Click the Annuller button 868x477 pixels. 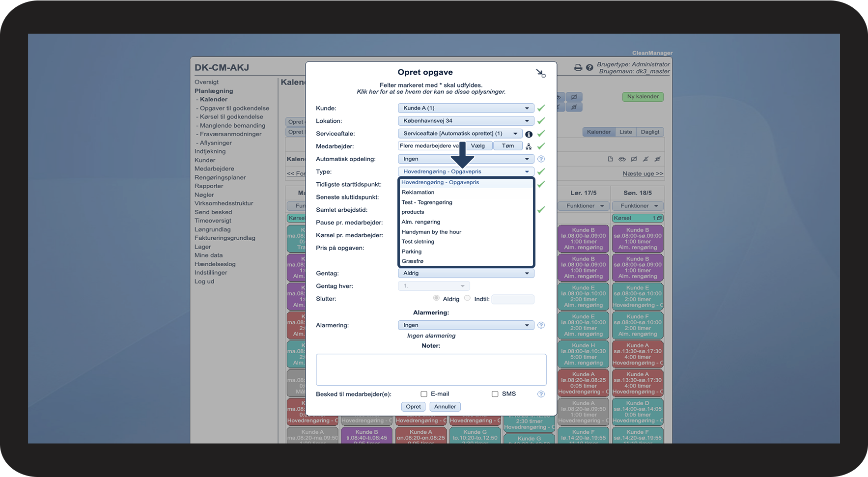(x=445, y=407)
